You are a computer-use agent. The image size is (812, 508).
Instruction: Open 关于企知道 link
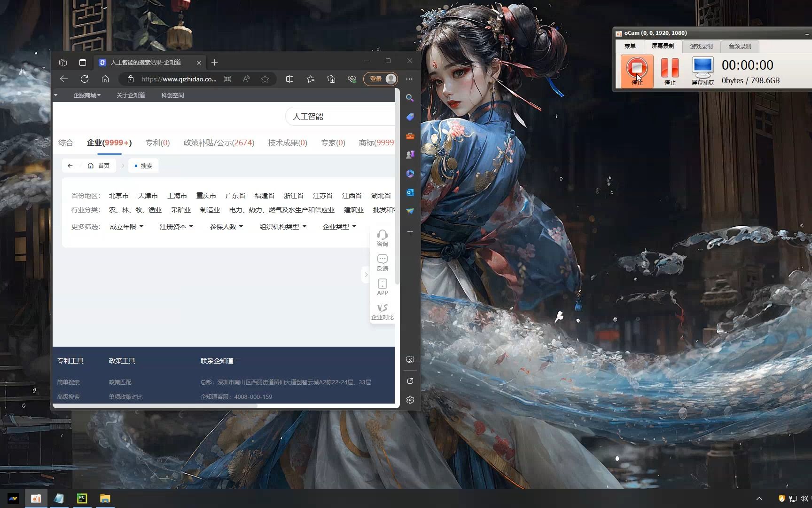131,95
